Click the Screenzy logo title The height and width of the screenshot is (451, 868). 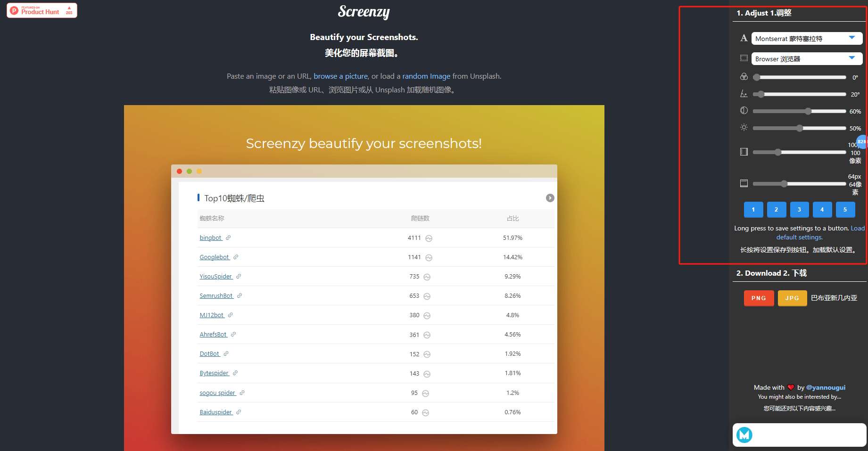[364, 12]
